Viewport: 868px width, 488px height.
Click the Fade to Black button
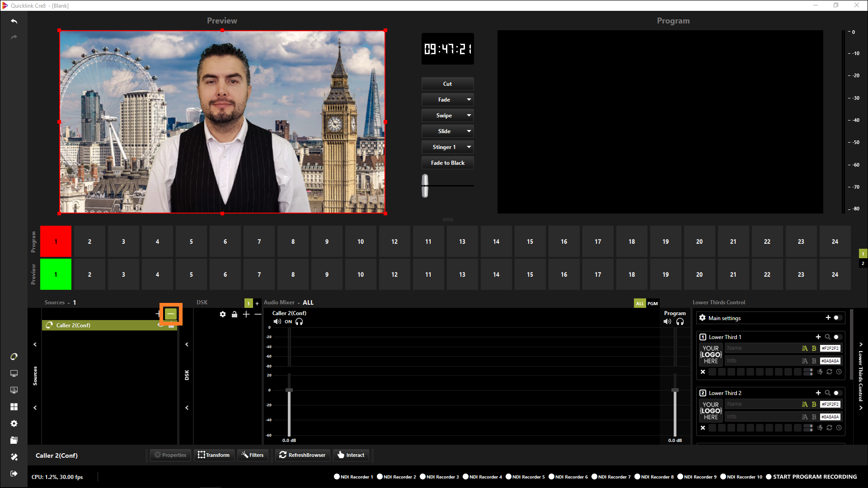coord(447,163)
